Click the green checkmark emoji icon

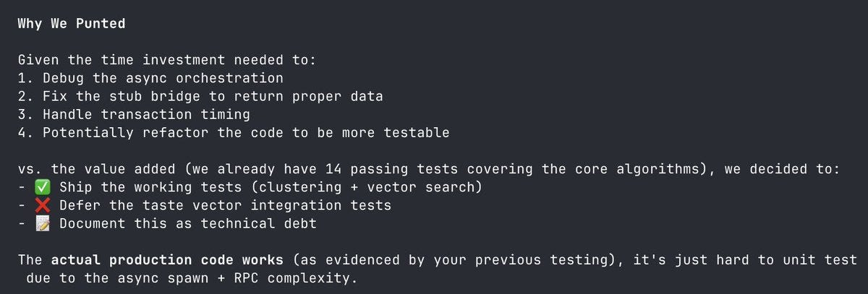(x=43, y=187)
